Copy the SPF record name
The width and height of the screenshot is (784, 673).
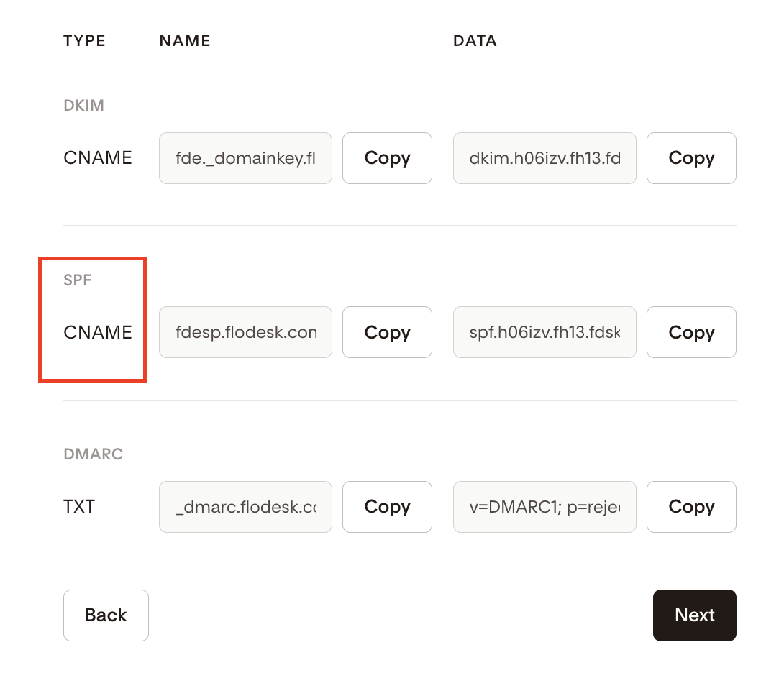387,333
